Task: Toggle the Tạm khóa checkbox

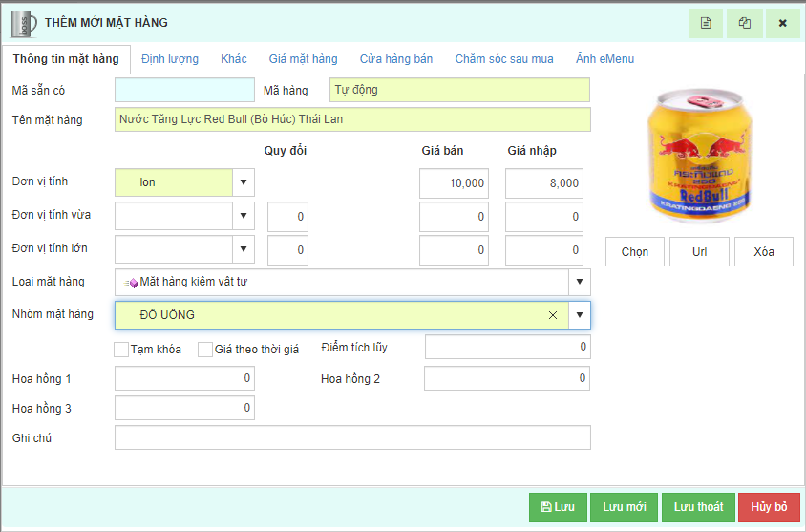Action: point(121,350)
